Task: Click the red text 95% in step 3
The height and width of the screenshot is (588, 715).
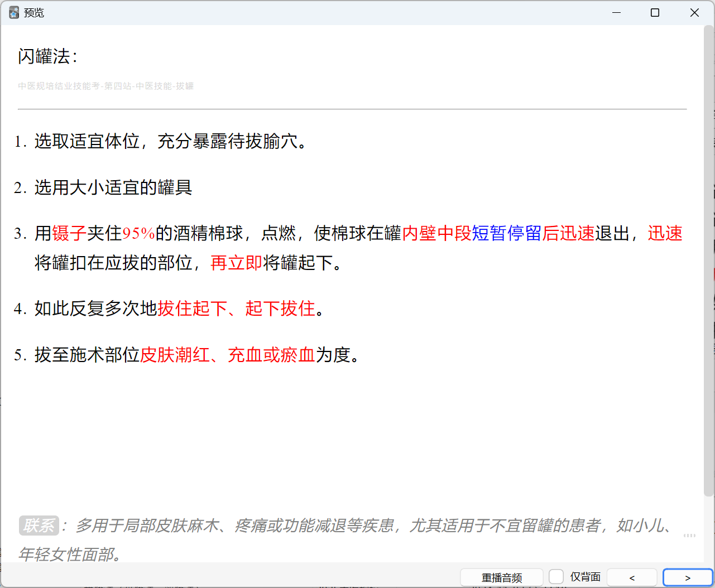Action: [x=138, y=233]
